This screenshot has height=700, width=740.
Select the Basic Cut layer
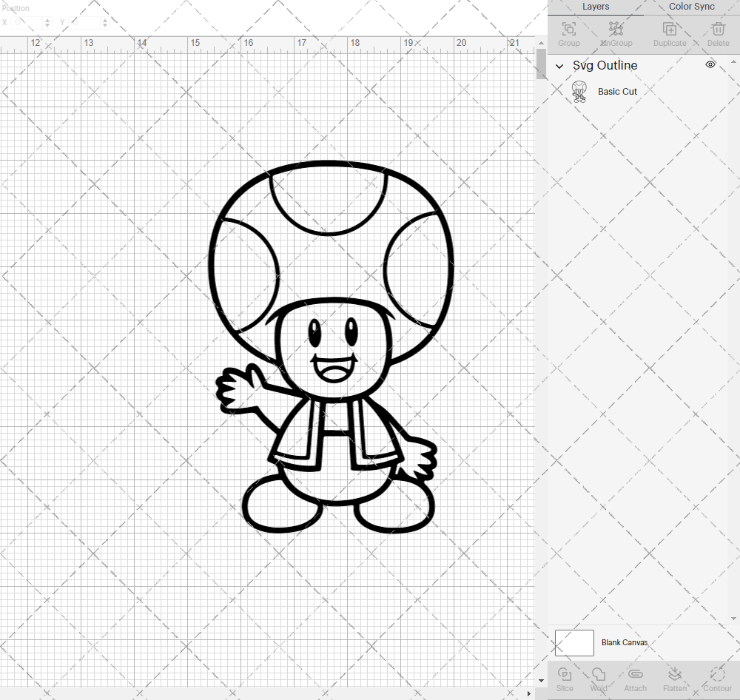pyautogui.click(x=617, y=91)
